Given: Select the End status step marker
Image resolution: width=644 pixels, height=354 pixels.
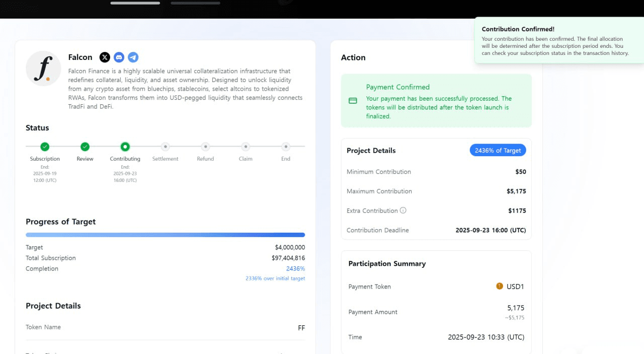Looking at the screenshot, I should click(286, 147).
